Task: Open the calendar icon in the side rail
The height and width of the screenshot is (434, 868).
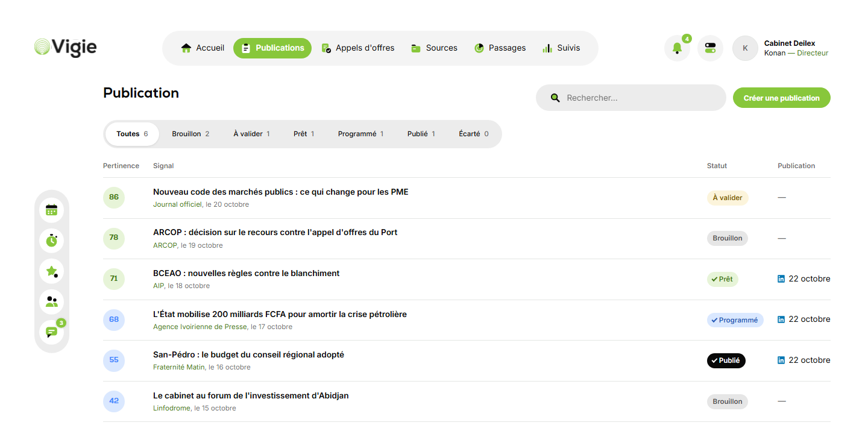Action: pyautogui.click(x=52, y=210)
